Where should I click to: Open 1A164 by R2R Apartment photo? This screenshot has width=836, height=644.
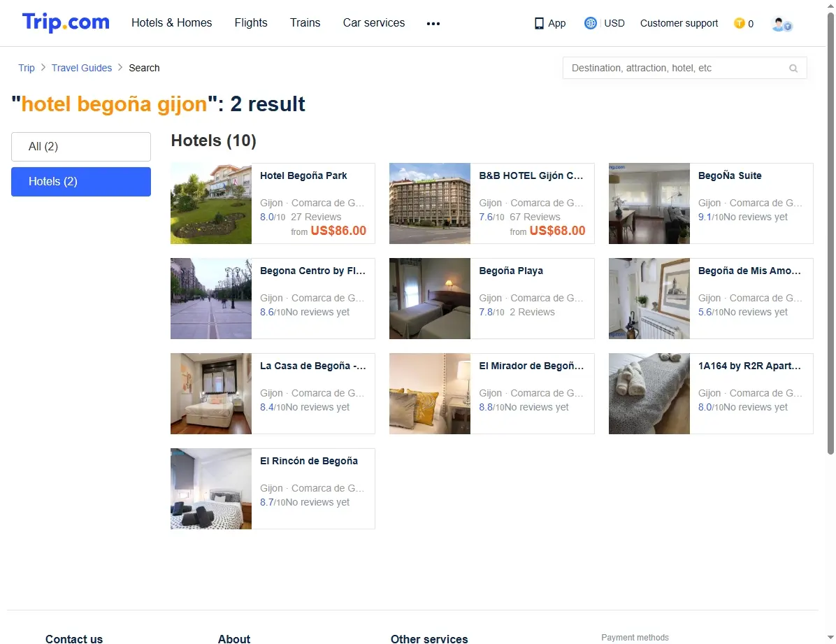[649, 394]
